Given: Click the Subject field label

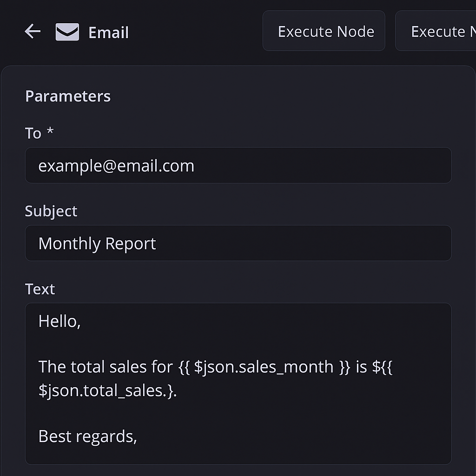Looking at the screenshot, I should [x=51, y=212].
